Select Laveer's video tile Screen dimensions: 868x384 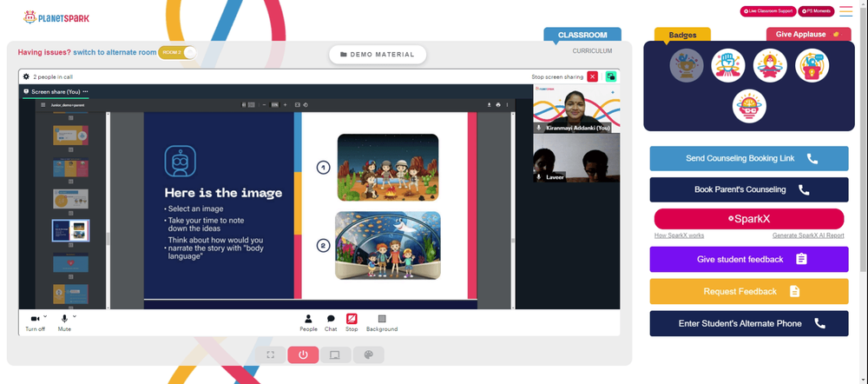(576, 158)
